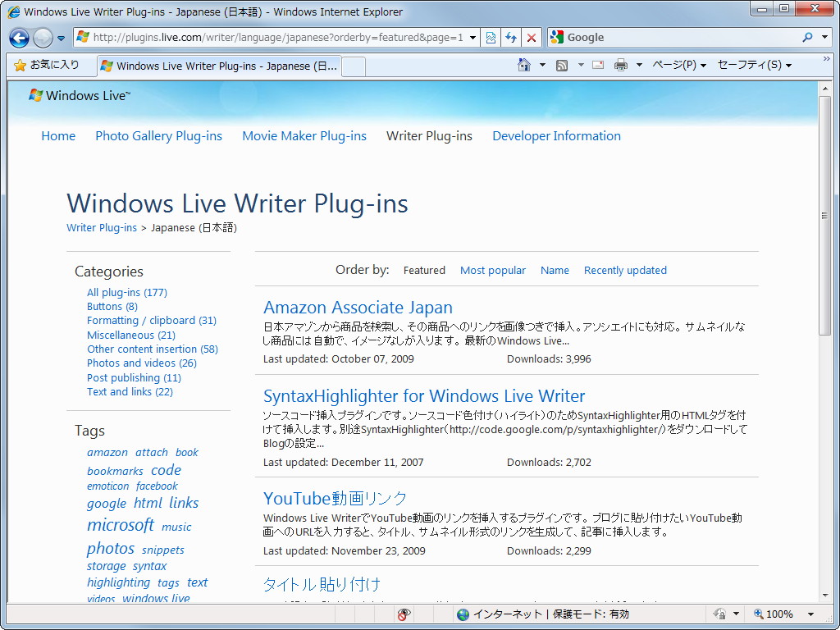The width and height of the screenshot is (840, 630).
Task: Select category All plug-ins (177)
Action: [x=127, y=293]
